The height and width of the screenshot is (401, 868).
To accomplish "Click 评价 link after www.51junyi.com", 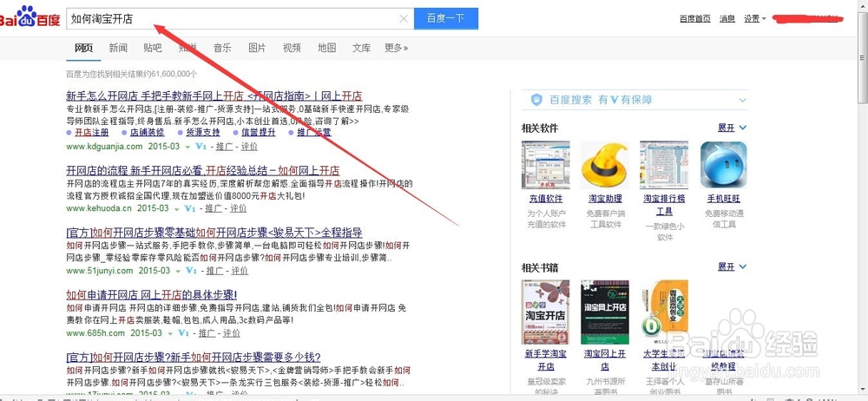I will coord(240,271).
